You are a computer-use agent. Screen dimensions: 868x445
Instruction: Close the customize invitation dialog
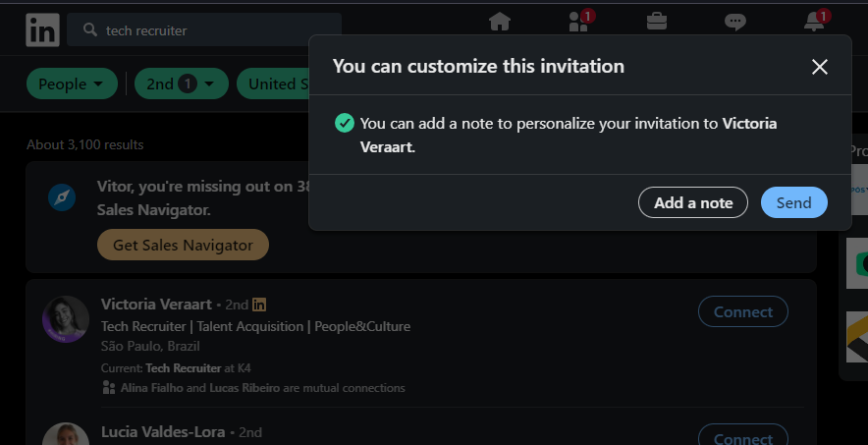coord(820,67)
